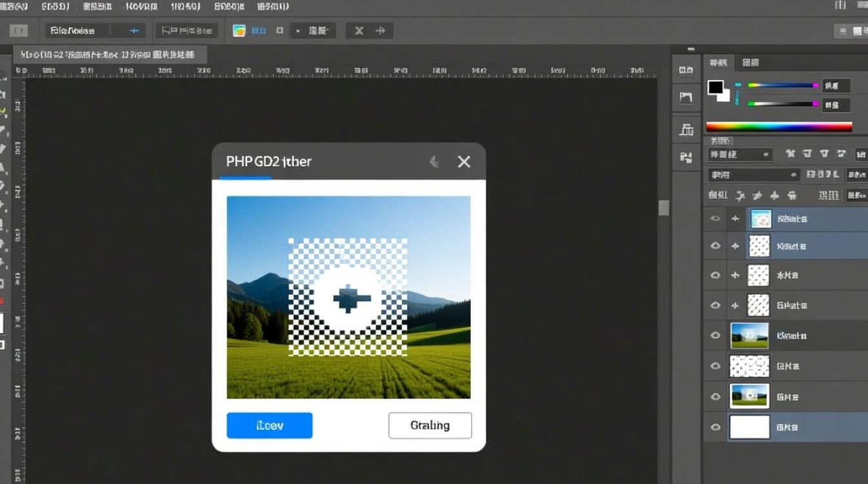Viewport: 868px width, 484px height.
Task: Open the blend mode dropdown below layer filter
Action: [754, 175]
